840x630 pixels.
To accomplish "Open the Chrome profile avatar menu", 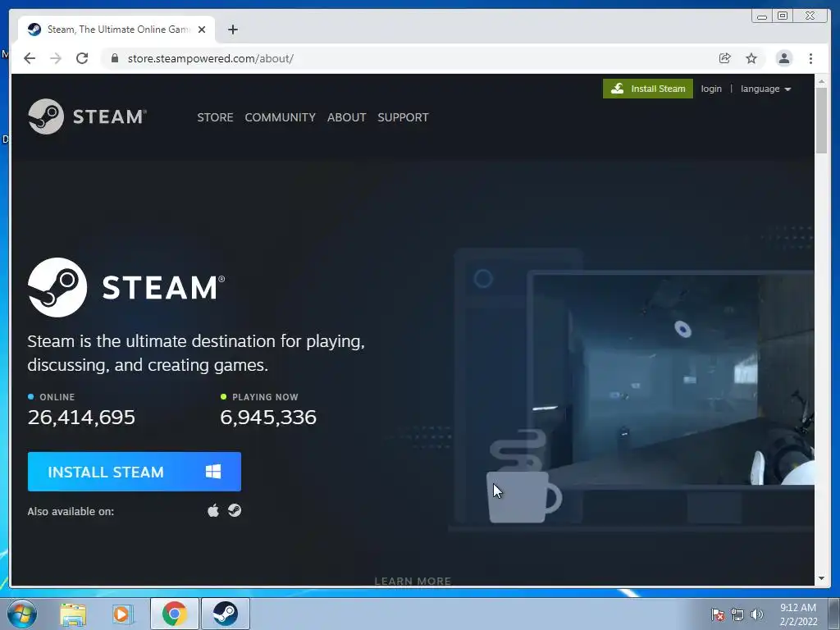I will 783,58.
